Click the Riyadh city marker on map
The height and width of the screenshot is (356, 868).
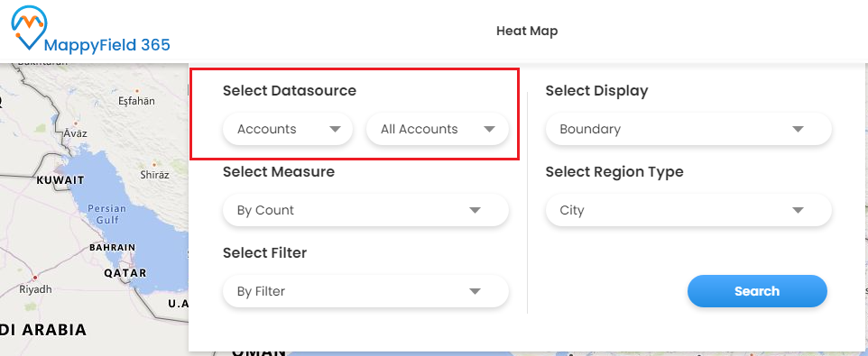tap(34, 277)
